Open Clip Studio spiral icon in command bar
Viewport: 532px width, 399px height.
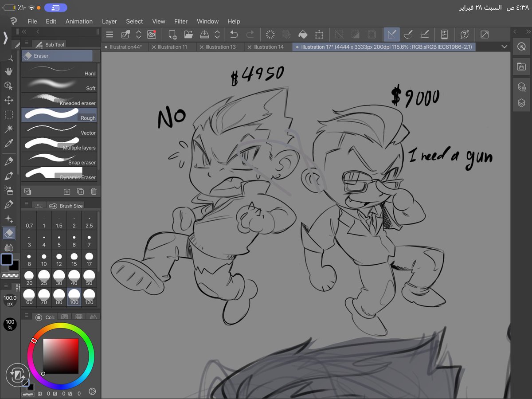[151, 34]
